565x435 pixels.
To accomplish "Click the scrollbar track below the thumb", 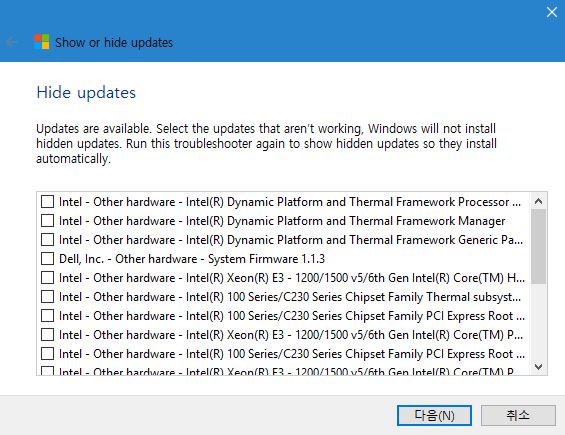I will click(x=538, y=321).
